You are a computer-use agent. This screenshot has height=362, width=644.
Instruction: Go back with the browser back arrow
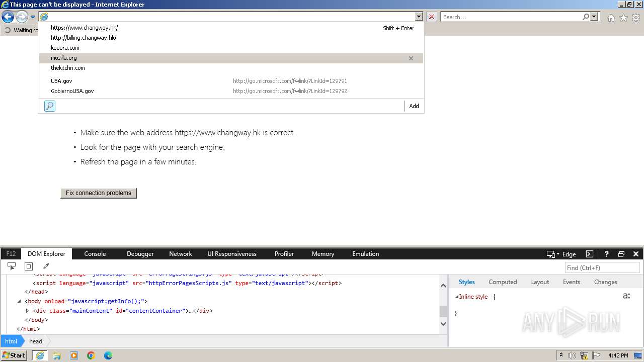click(x=8, y=17)
